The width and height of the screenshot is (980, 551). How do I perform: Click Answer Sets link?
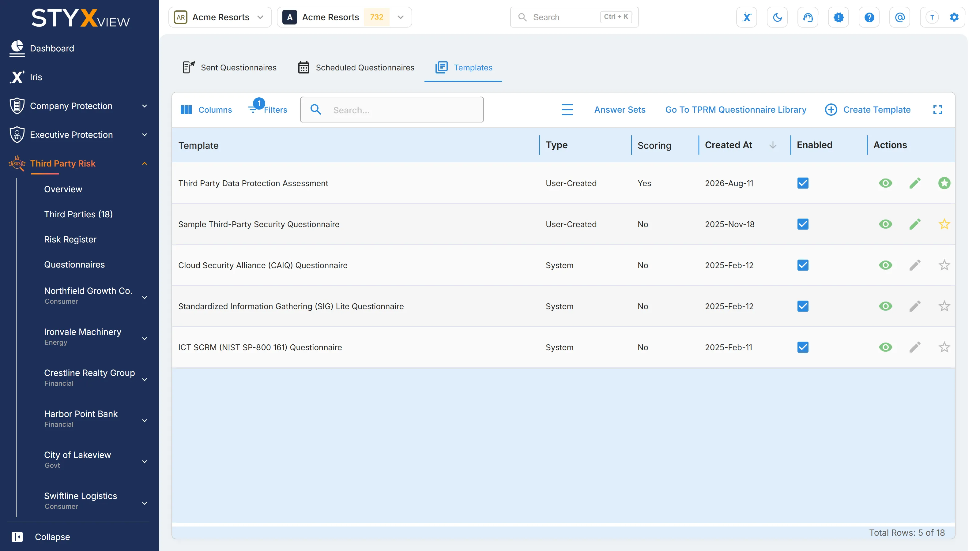click(x=620, y=110)
